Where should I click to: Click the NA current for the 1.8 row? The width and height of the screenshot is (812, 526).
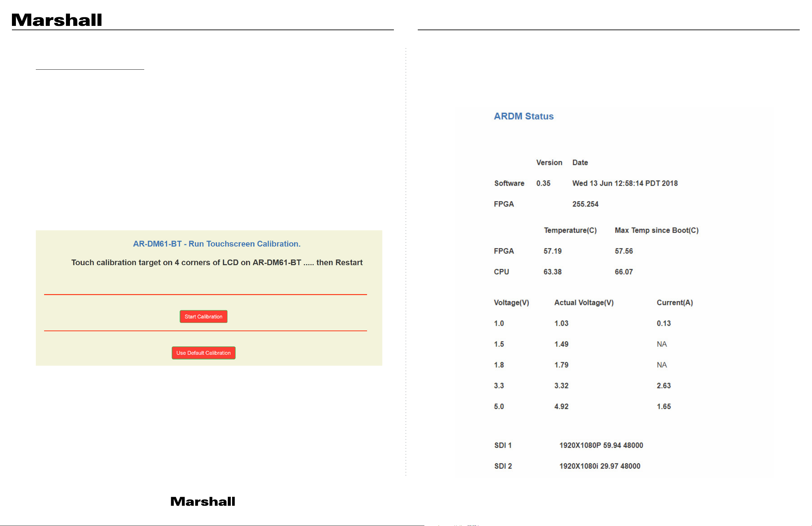(661, 365)
